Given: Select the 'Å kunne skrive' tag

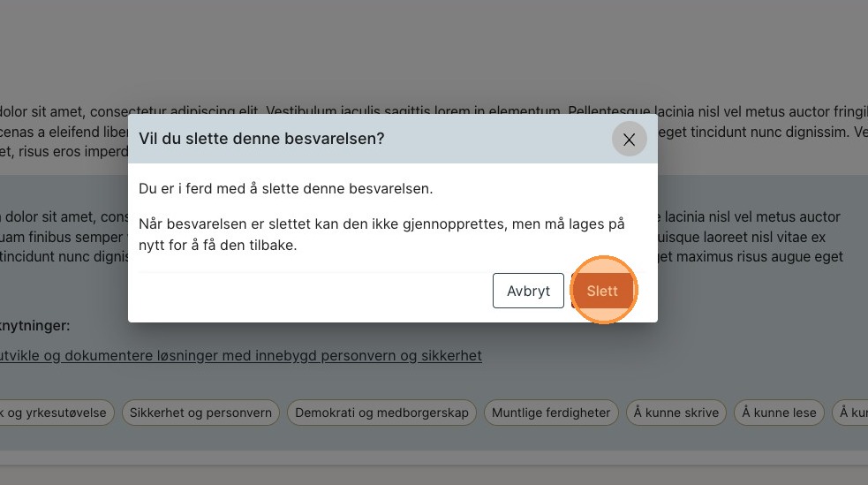Looking at the screenshot, I should tap(676, 413).
